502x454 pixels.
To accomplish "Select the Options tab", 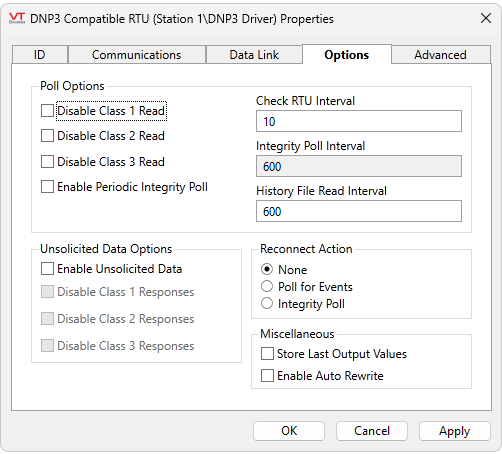I will point(347,54).
